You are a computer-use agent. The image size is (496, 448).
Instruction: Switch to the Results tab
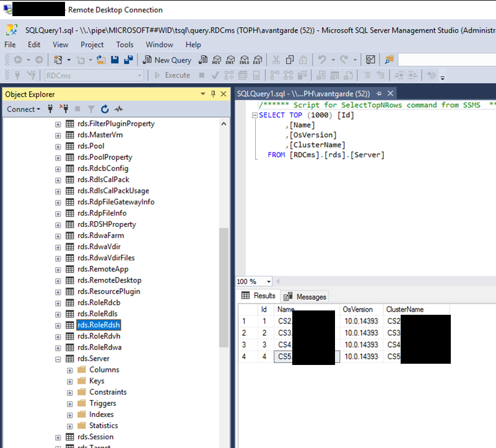[258, 296]
